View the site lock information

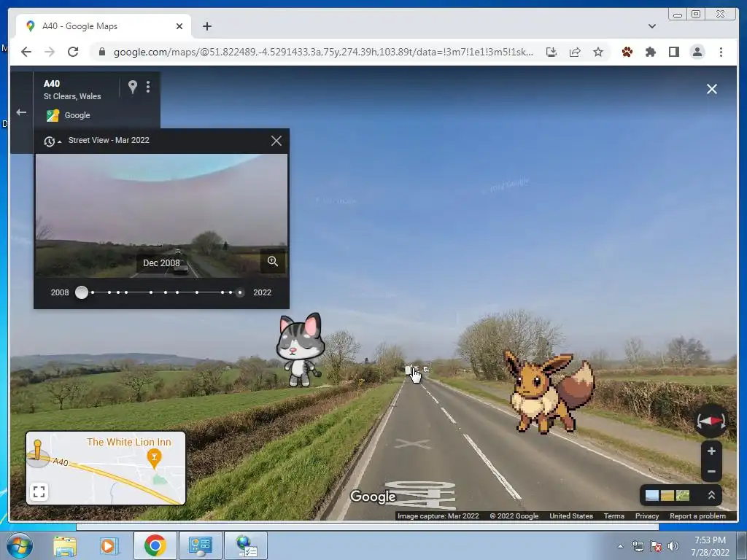point(101,52)
